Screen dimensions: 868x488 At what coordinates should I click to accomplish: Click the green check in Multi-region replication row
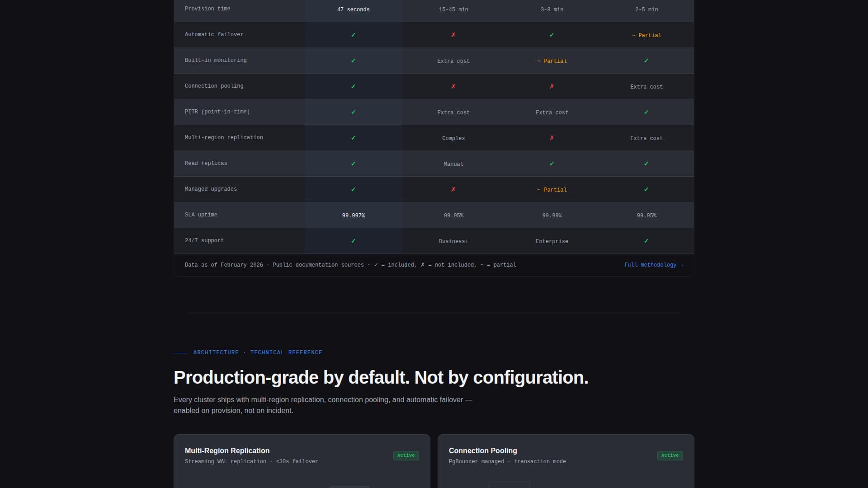(x=354, y=138)
